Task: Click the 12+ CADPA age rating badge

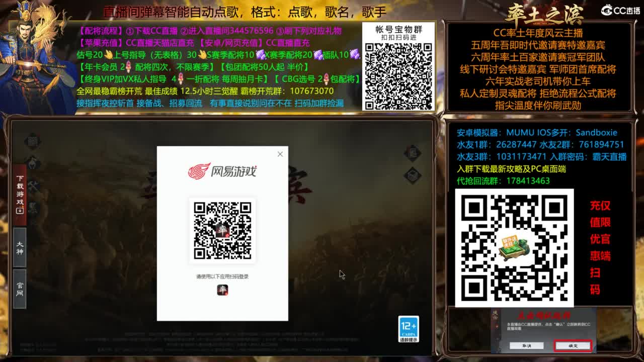Action: (x=409, y=330)
